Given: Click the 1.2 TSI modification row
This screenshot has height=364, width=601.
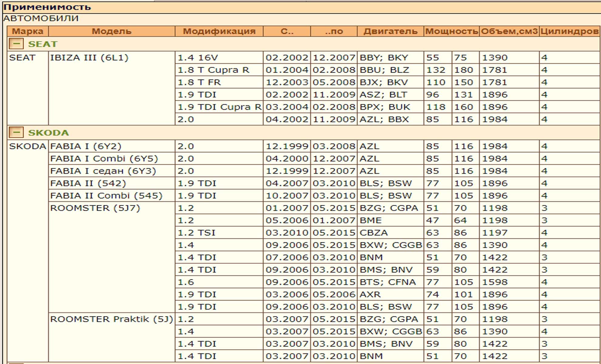Looking at the screenshot, I should click(x=196, y=233).
